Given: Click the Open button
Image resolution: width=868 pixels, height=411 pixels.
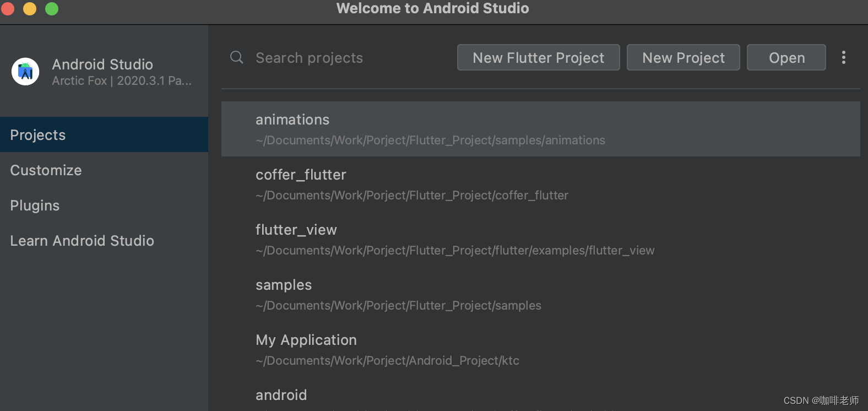Looking at the screenshot, I should [786, 57].
